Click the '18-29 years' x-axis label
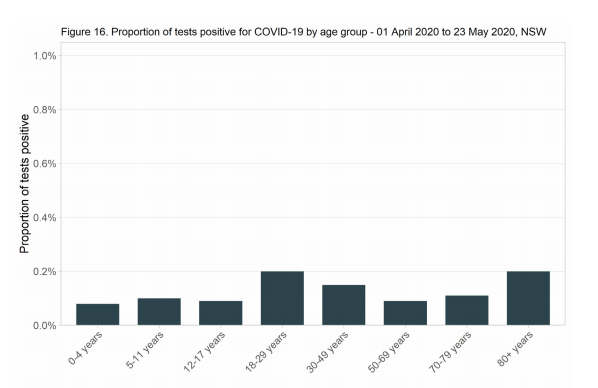This screenshot has width=598, height=388. [x=266, y=351]
